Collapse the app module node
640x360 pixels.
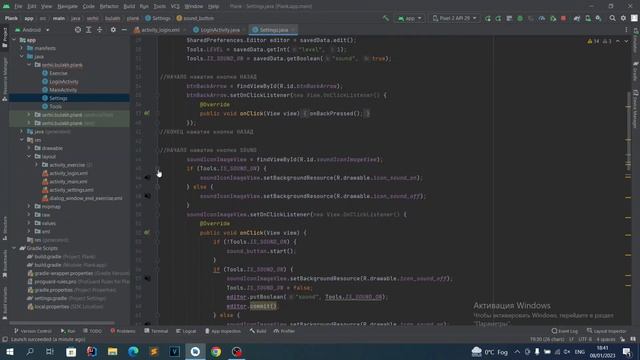click(x=14, y=40)
